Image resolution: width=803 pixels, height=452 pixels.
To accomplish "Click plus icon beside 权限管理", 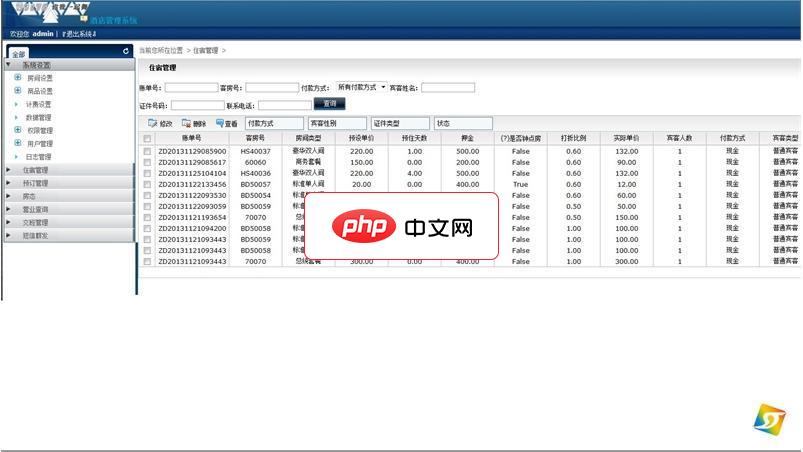I will pyautogui.click(x=18, y=130).
